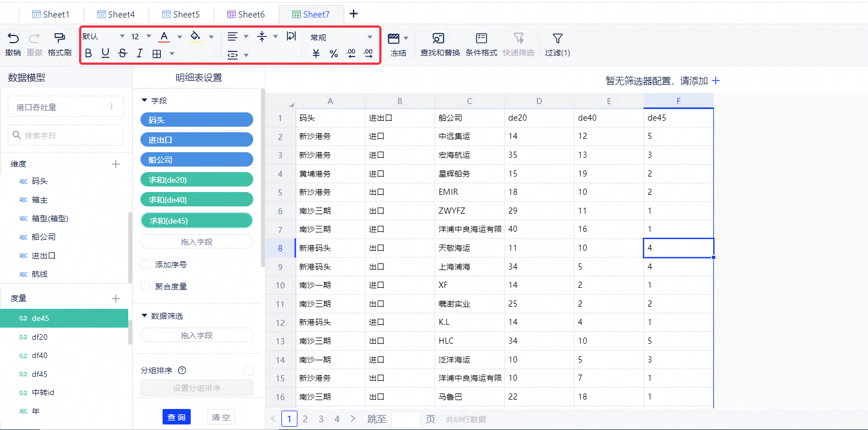Click the undo (撤销) icon
Screen dimensions: 868x430
tap(13, 38)
